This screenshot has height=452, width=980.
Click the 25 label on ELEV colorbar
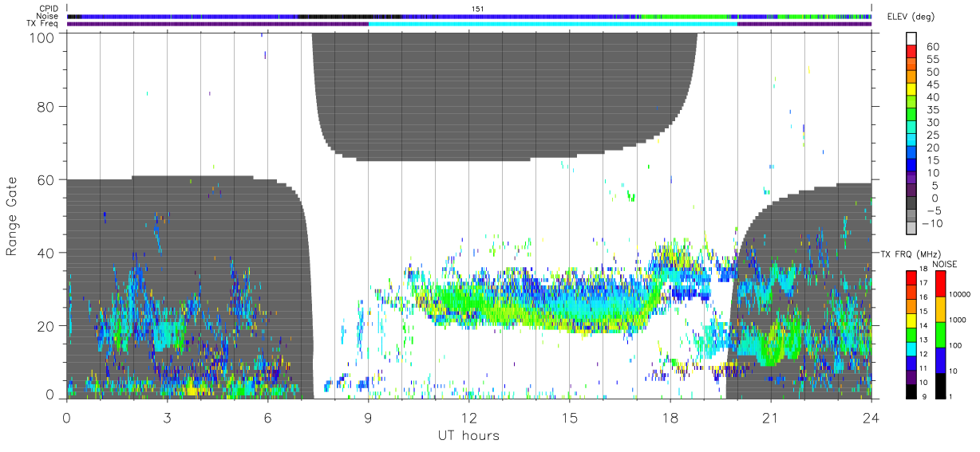(x=933, y=135)
